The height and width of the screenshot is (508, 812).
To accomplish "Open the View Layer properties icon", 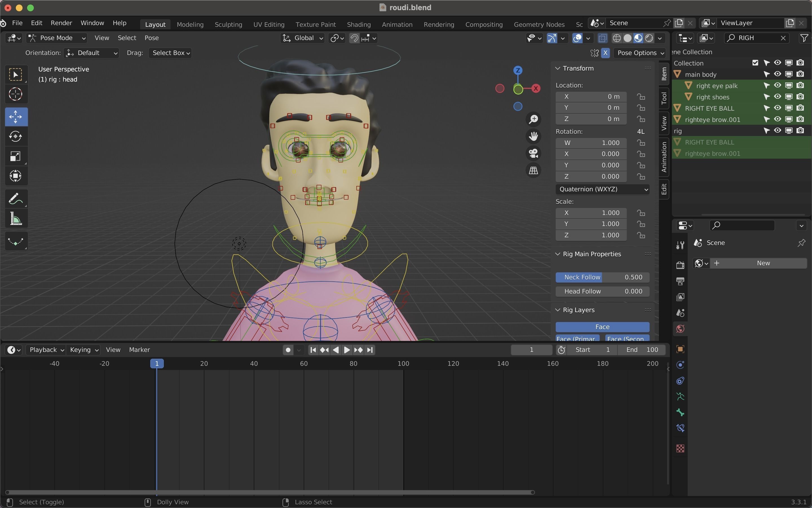I will click(680, 297).
